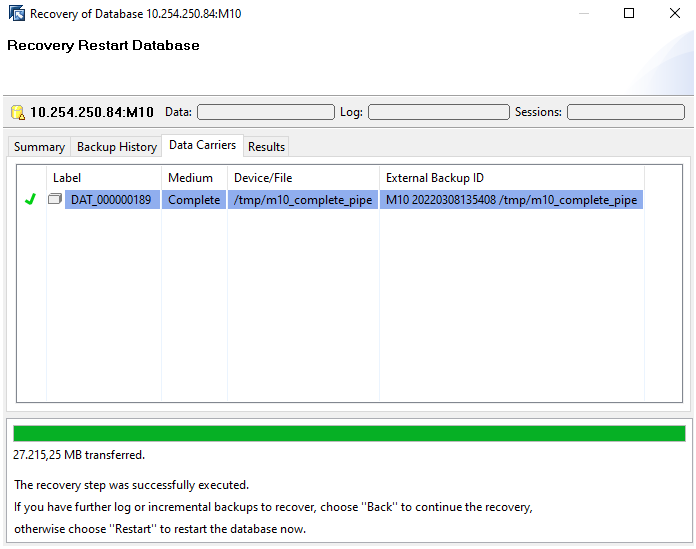This screenshot has height=549, width=696.
Task: Minimize the Recovery of Database window
Action: point(582,14)
